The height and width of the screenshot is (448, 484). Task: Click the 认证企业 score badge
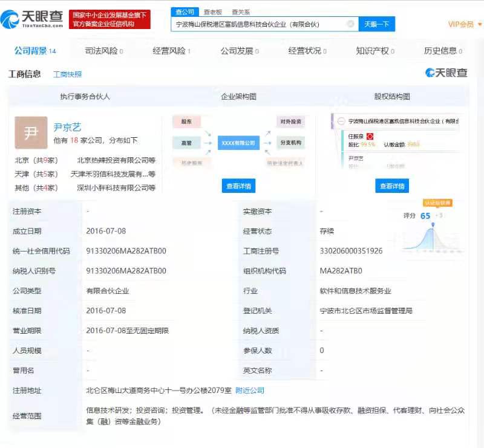point(437,203)
